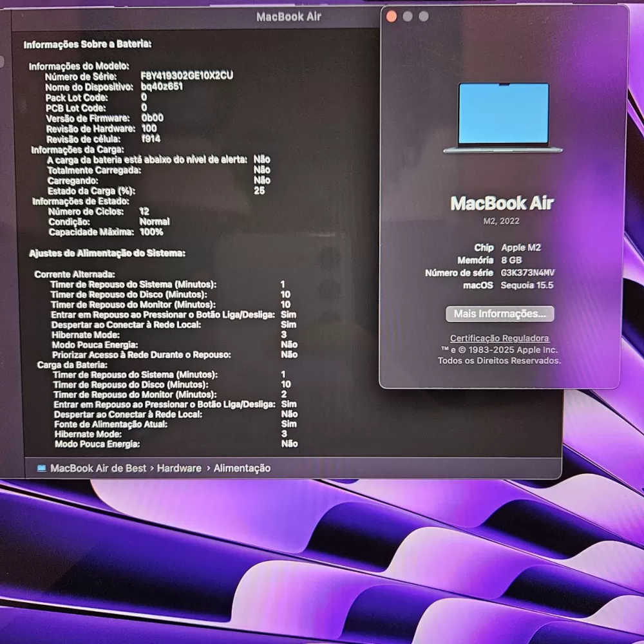
Task: Click the Carga da Bateria section label
Action: 72,365
